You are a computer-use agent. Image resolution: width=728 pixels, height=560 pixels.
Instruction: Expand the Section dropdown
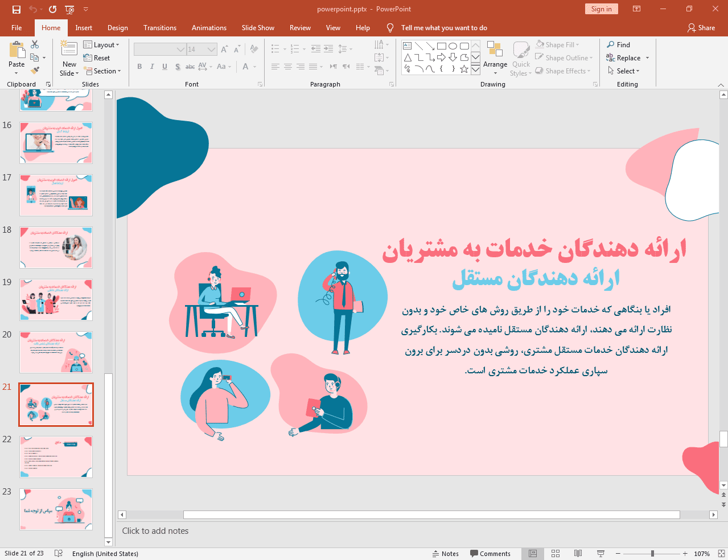pyautogui.click(x=102, y=71)
